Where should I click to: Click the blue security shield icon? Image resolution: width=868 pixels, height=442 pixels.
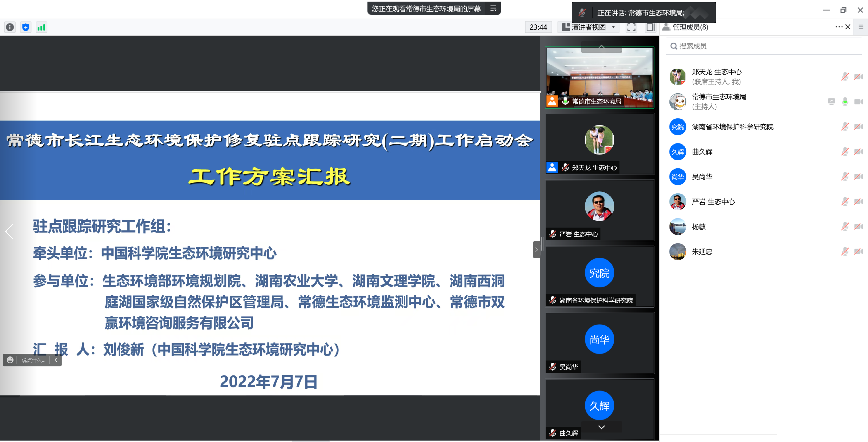click(x=26, y=27)
